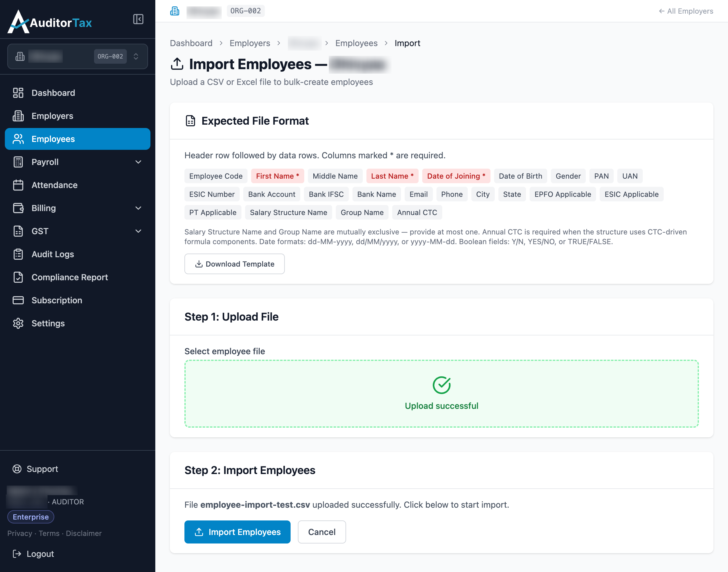Click the upload icon beside Import Employees heading
The height and width of the screenshot is (572, 728).
177,64
